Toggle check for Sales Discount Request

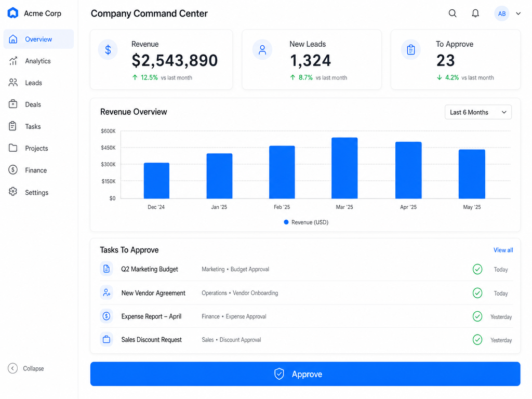point(477,340)
